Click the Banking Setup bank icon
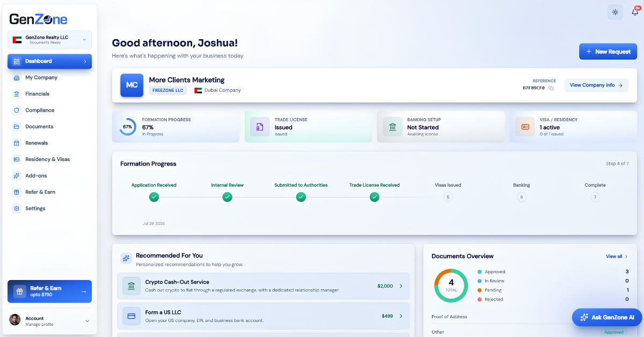Viewport: 644px width, 337px height. (x=392, y=127)
